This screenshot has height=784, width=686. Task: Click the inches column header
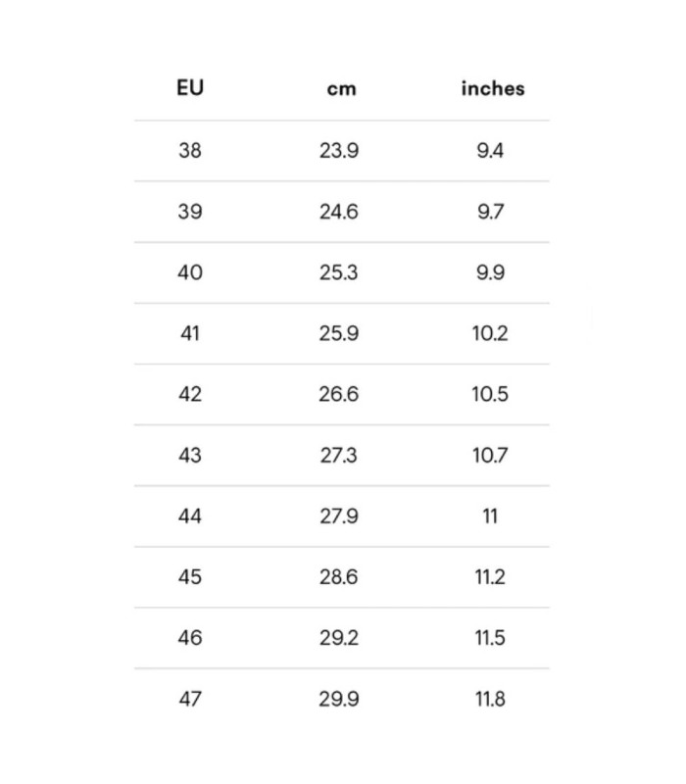tap(492, 88)
